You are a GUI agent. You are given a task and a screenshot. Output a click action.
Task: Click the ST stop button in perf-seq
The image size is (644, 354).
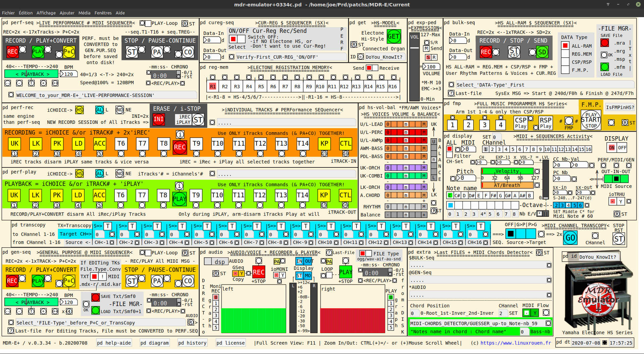click(132, 52)
